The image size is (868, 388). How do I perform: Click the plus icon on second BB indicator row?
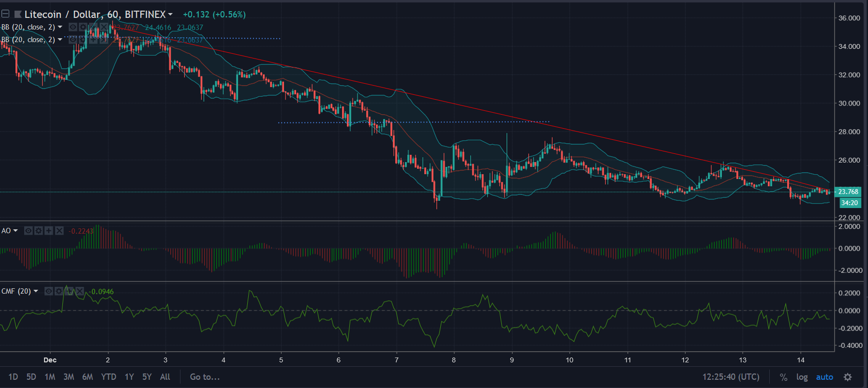pyautogui.click(x=93, y=40)
